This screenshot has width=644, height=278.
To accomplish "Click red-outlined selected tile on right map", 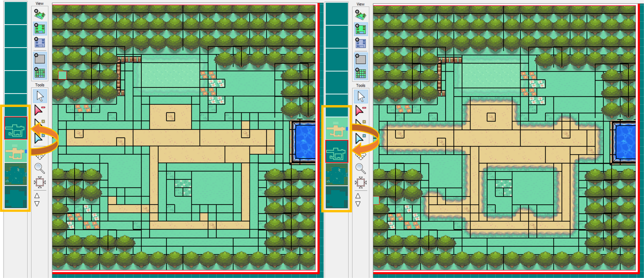I will 376,200.
